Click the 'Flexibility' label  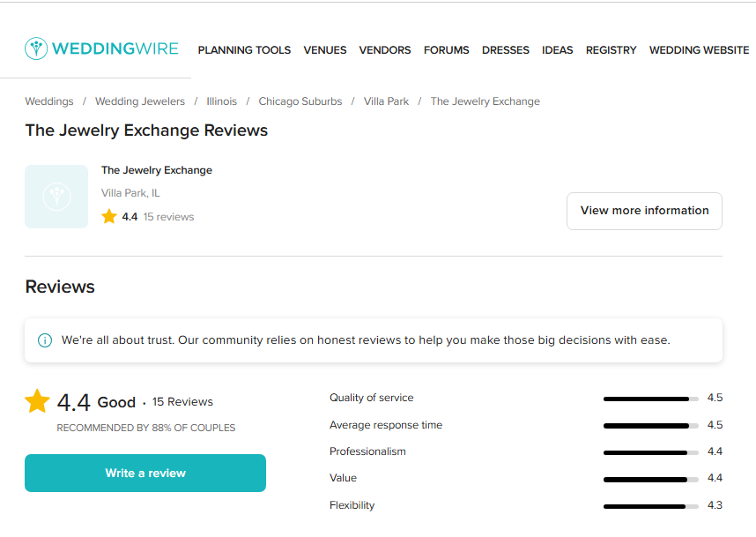(x=352, y=505)
